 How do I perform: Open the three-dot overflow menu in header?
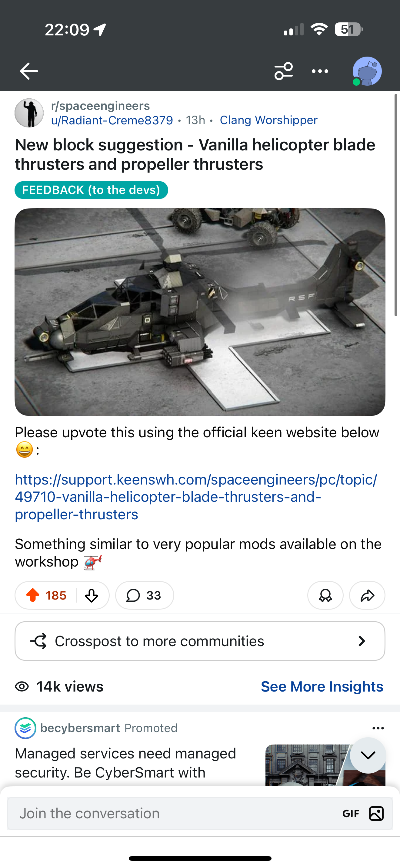[x=320, y=71]
